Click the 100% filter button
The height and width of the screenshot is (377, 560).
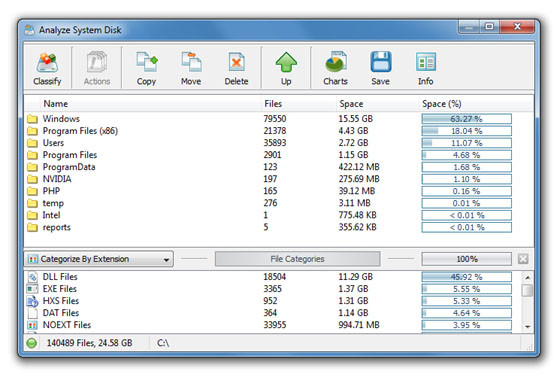tap(467, 259)
